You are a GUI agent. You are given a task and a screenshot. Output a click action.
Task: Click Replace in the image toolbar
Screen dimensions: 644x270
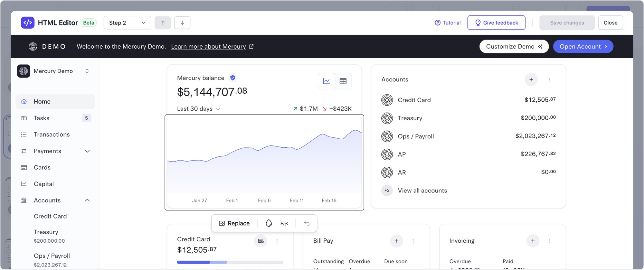[x=234, y=223]
